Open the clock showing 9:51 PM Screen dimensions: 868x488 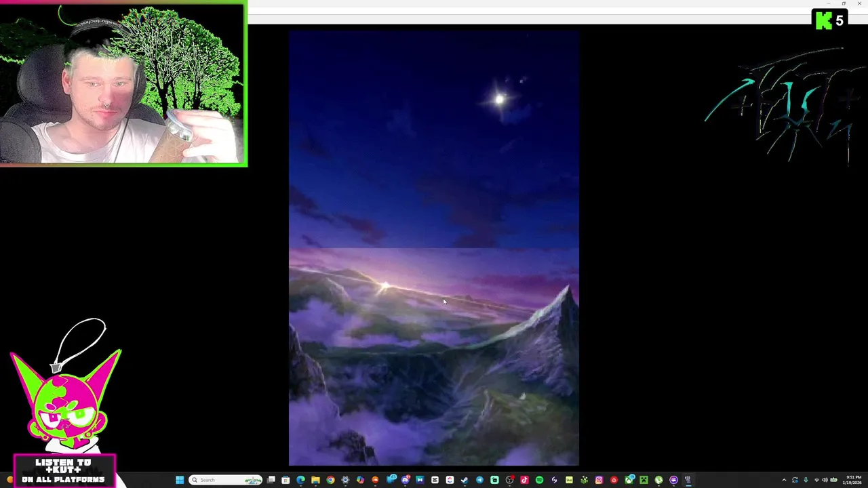(x=854, y=480)
